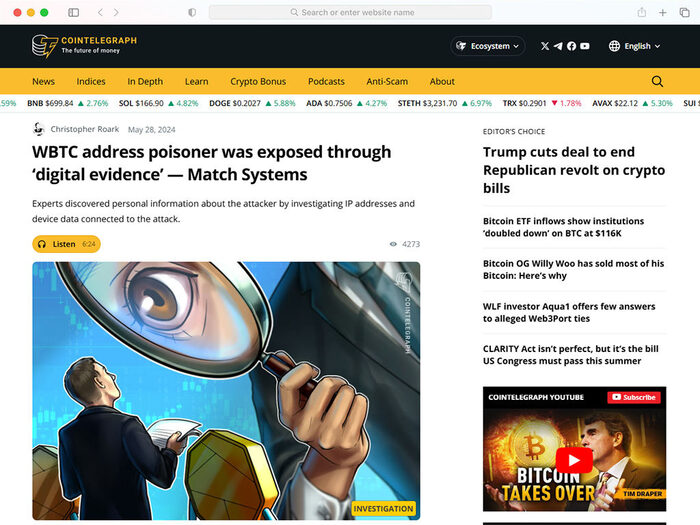Image resolution: width=700 pixels, height=525 pixels.
Task: Play the Bitcoin Takes Over video
Action: click(x=574, y=460)
